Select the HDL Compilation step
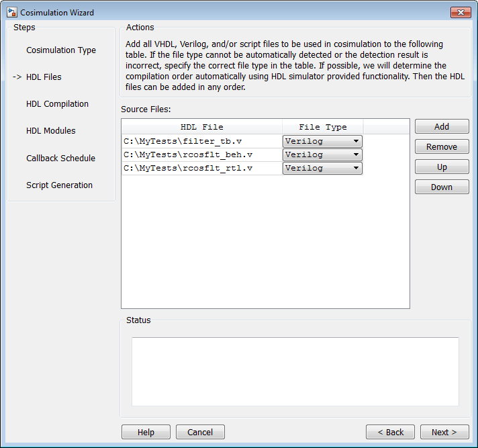The width and height of the screenshot is (478, 448). pyautogui.click(x=57, y=104)
